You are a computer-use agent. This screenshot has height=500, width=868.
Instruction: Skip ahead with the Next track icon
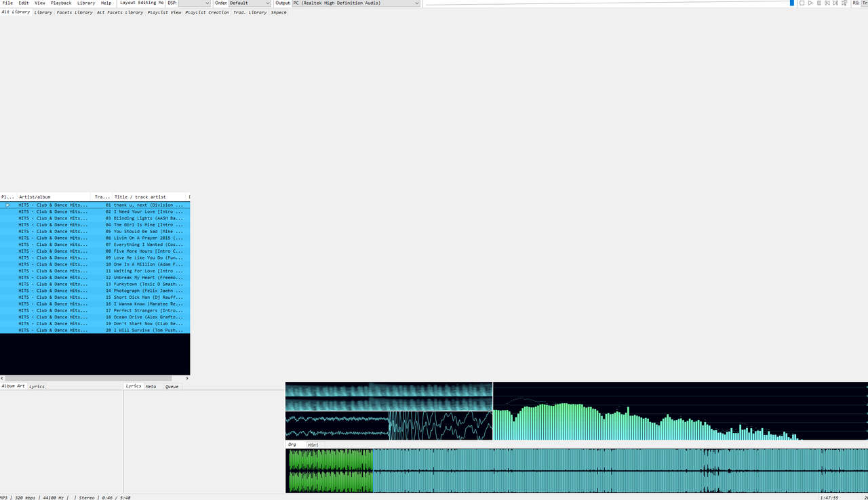click(x=837, y=3)
